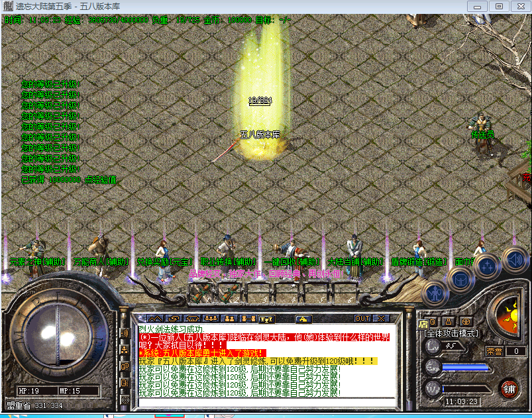Click the honor value 0 box
Screen dimensions: 532x418
point(516,351)
